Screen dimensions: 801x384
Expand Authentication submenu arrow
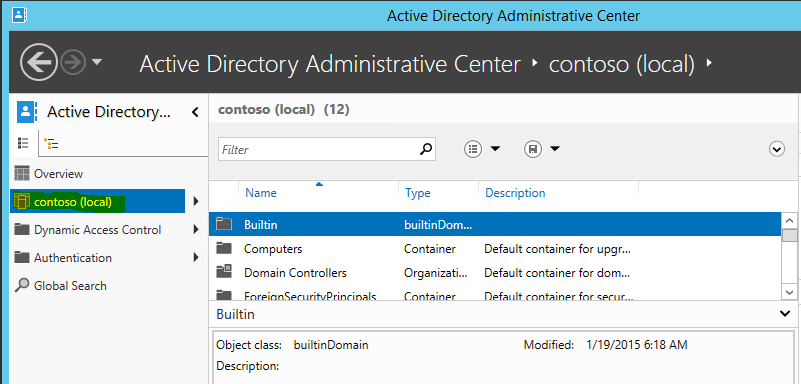click(196, 257)
